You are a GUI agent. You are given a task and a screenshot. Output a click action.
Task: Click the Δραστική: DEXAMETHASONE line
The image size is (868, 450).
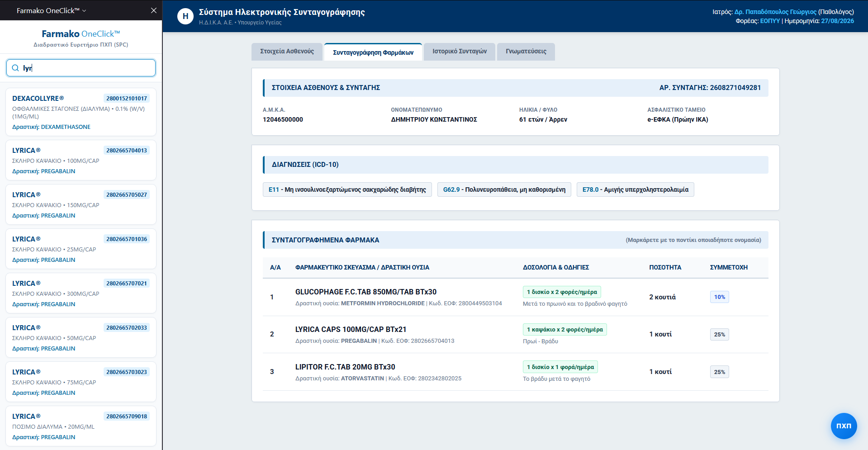[x=51, y=127]
